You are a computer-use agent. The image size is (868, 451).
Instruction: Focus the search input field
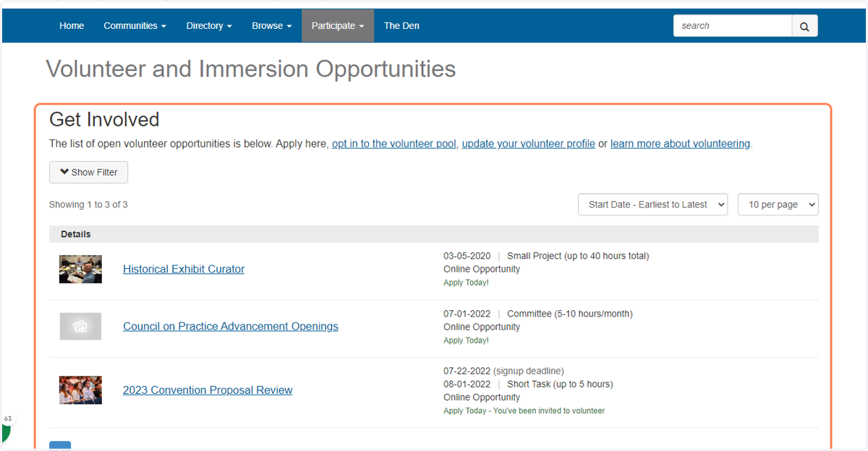click(x=733, y=26)
